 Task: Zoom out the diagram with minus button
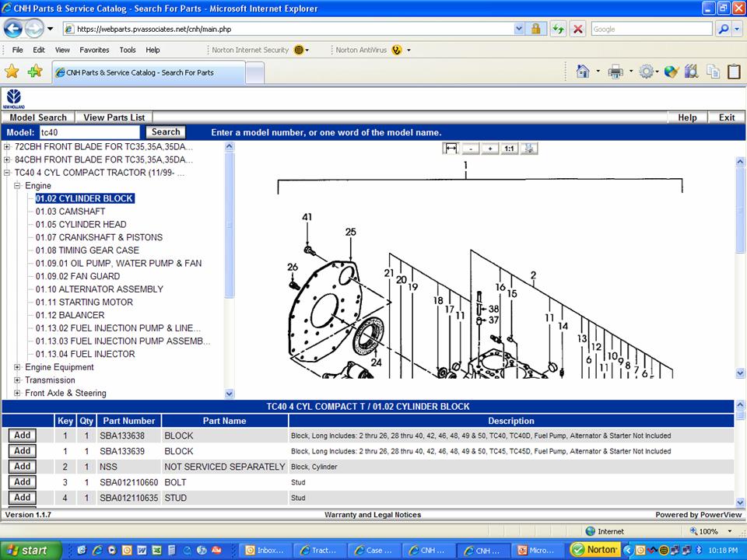[470, 149]
